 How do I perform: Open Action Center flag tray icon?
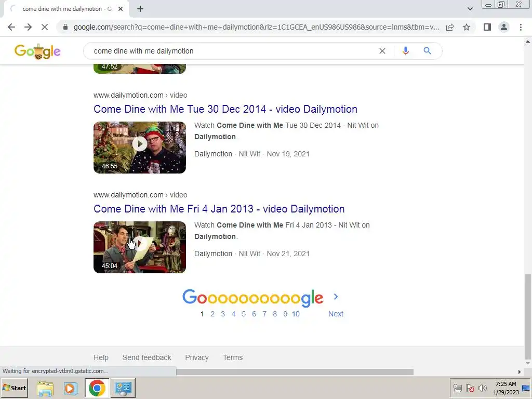[470, 388]
